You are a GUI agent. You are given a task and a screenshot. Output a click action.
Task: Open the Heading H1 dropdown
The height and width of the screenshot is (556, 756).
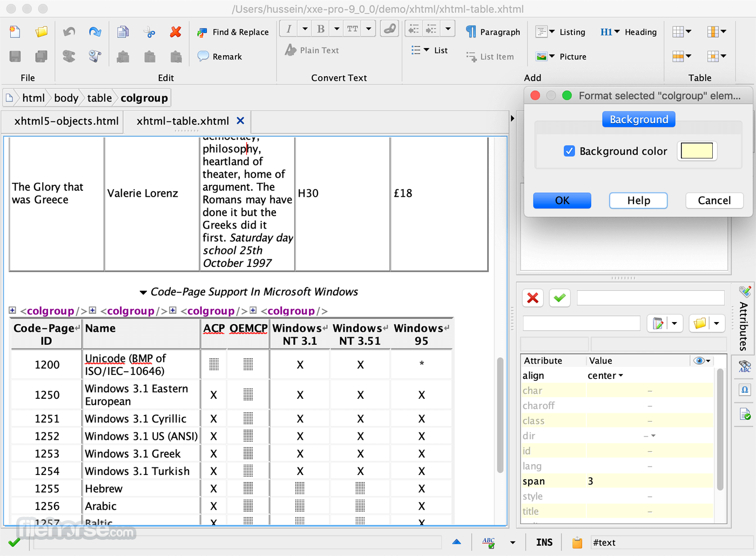click(629, 32)
